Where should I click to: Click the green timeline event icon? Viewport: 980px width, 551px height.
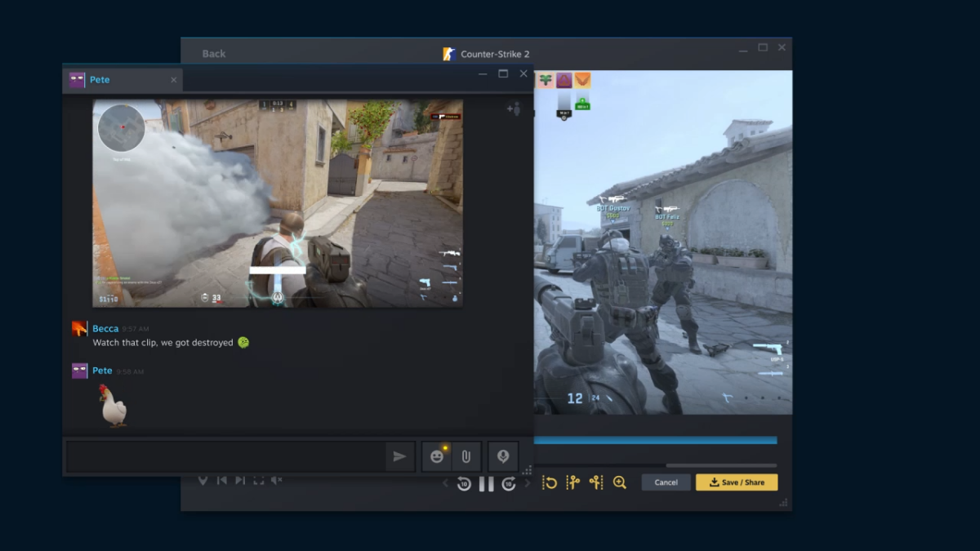[546, 80]
